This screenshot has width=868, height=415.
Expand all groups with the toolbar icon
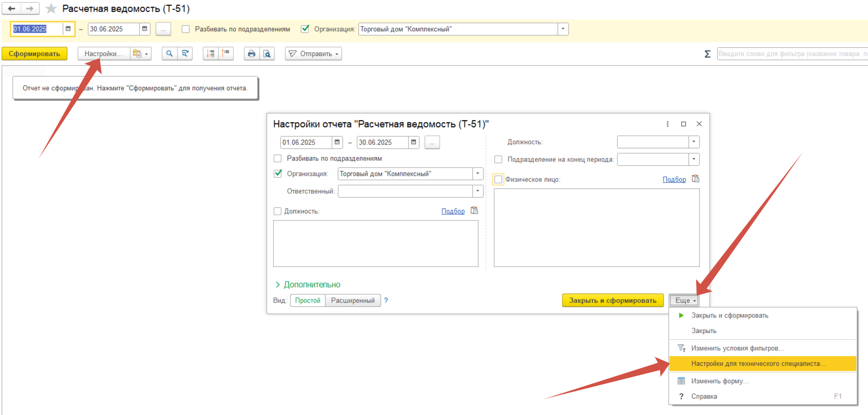point(210,54)
